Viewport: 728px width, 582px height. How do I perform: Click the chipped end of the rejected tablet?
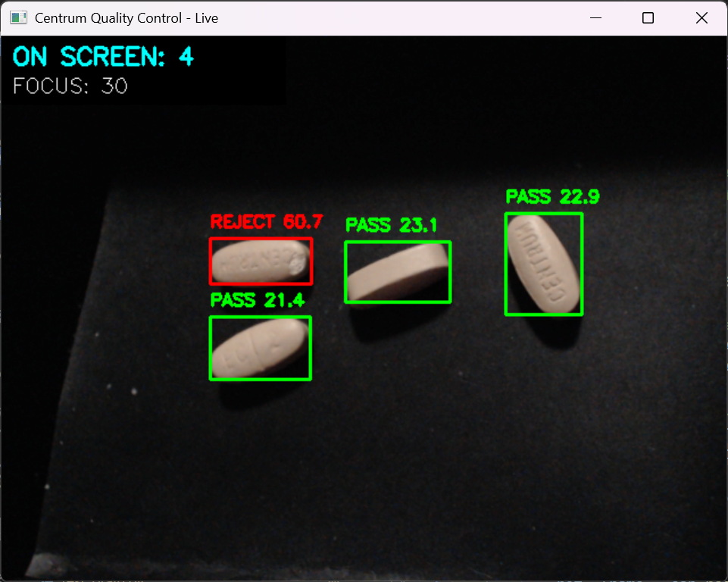[298, 263]
